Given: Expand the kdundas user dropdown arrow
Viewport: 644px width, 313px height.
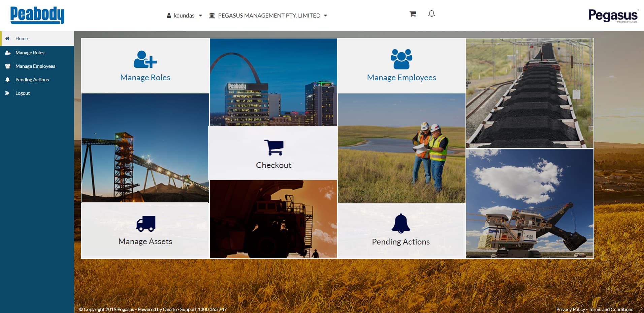Looking at the screenshot, I should point(200,16).
